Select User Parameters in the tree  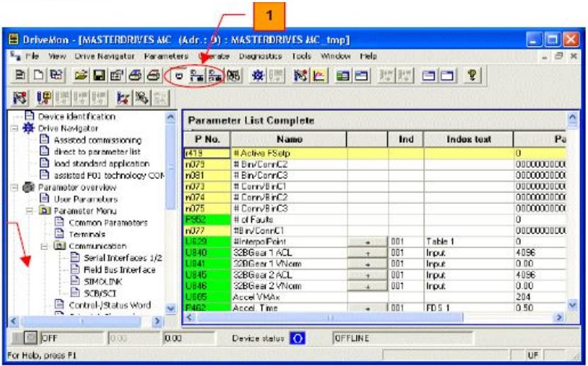[86, 199]
